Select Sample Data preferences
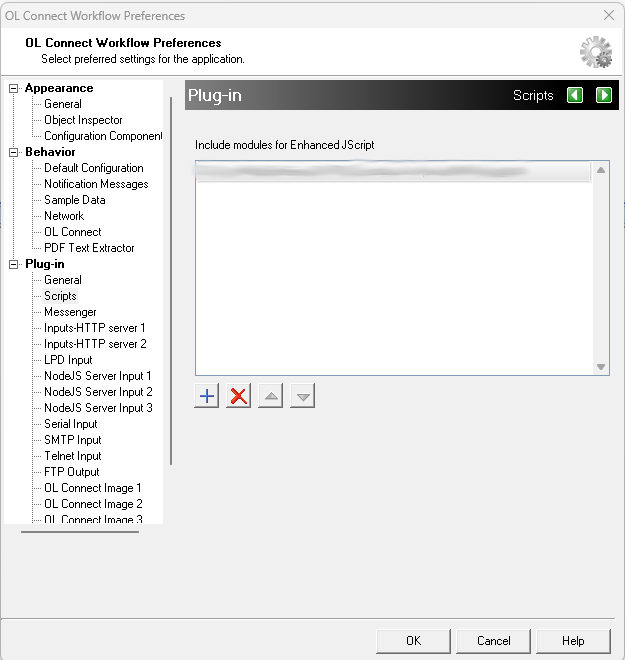The image size is (625, 660). [x=74, y=200]
